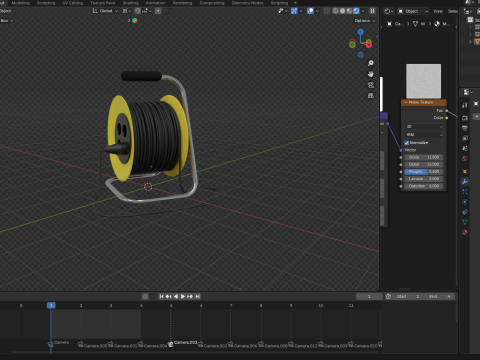The image size is (480, 360).
Task: Toggle proportional editing in viewport header
Action: (158, 11)
